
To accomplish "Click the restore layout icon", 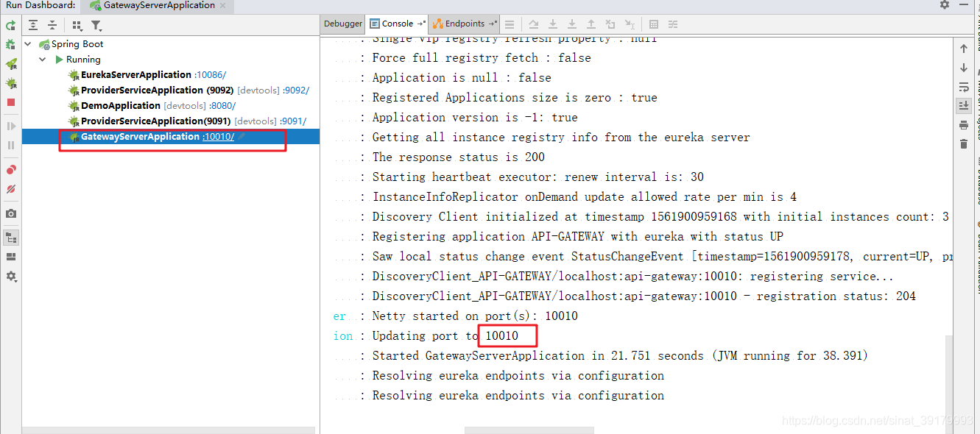I will [10, 257].
